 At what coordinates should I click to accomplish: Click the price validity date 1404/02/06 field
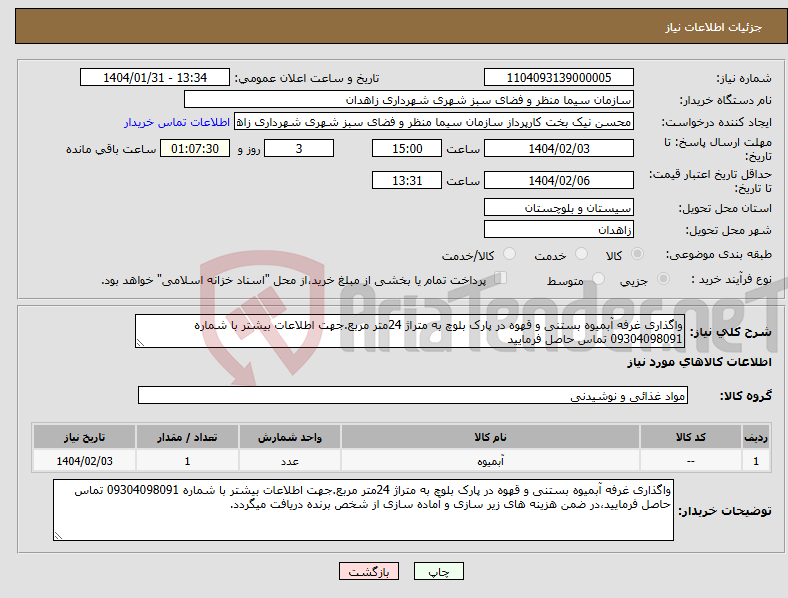(x=559, y=180)
